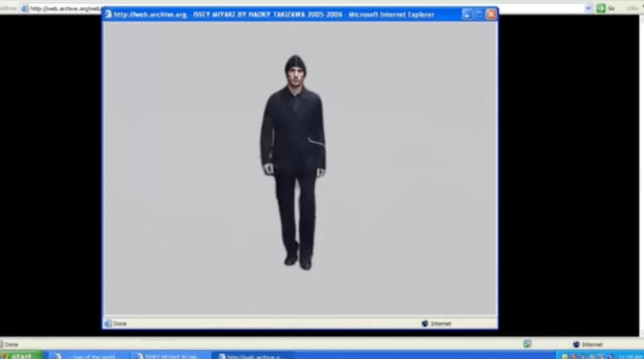Click the page icon in the address bar

[x=25, y=9]
